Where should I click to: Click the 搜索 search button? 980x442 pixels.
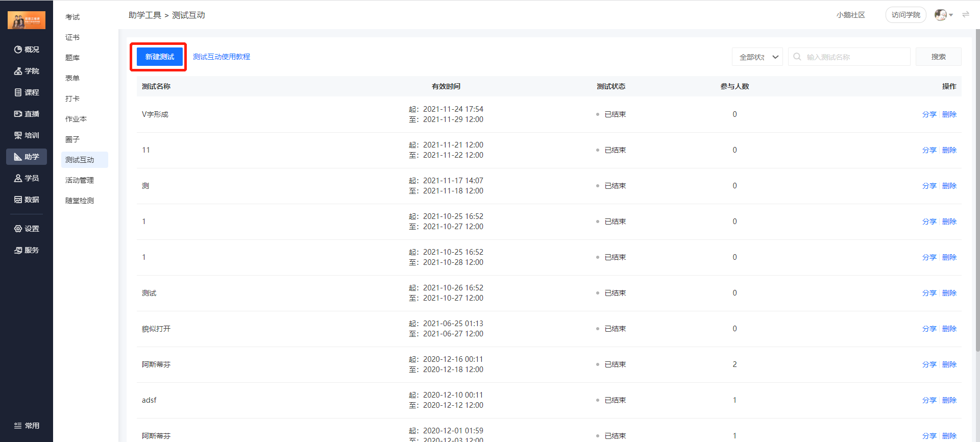click(x=939, y=57)
